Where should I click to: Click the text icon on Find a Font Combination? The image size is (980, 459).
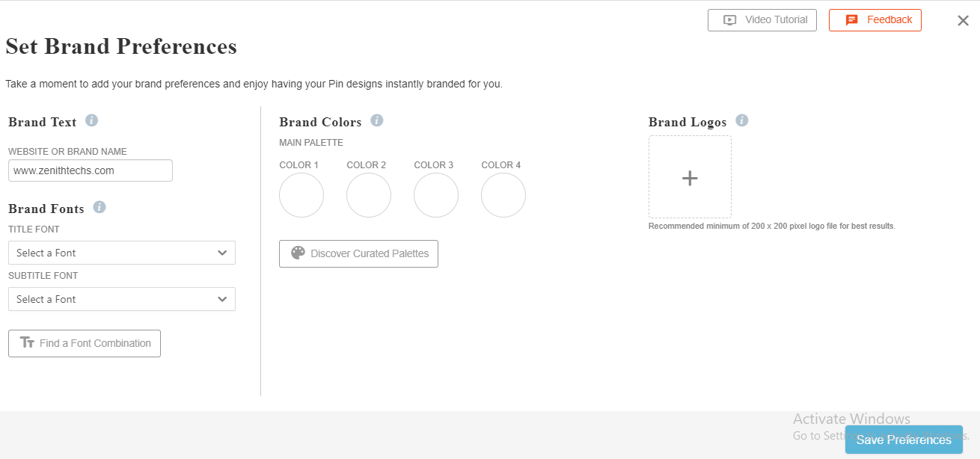click(28, 343)
